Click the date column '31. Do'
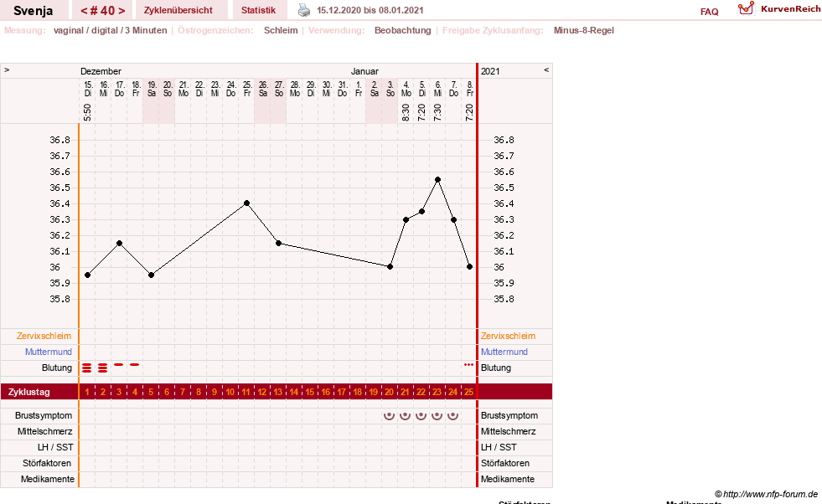Image resolution: width=822 pixels, height=504 pixels. 343,89
